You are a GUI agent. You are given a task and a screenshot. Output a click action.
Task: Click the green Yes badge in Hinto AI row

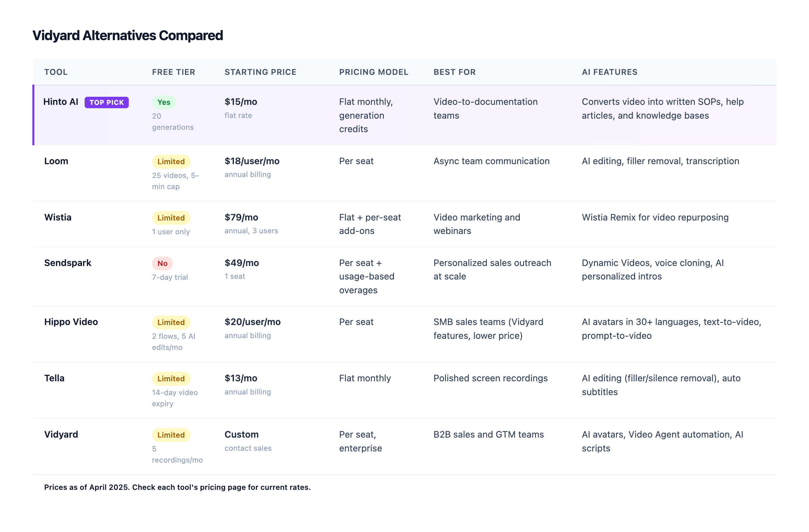click(164, 102)
